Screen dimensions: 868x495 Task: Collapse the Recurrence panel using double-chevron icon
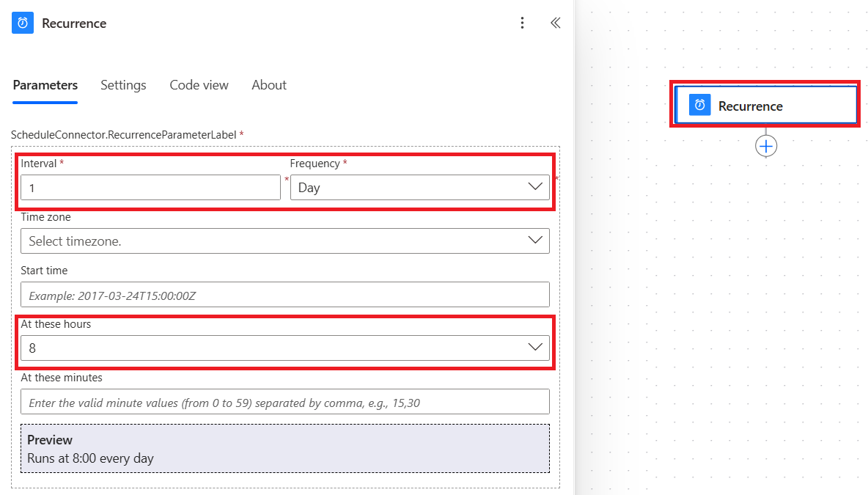pos(555,23)
